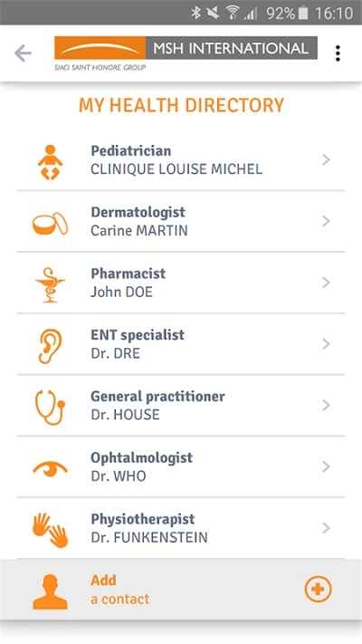362x644 pixels.
Task: Open Dr. WHO entry chevron
Action: pos(327,466)
